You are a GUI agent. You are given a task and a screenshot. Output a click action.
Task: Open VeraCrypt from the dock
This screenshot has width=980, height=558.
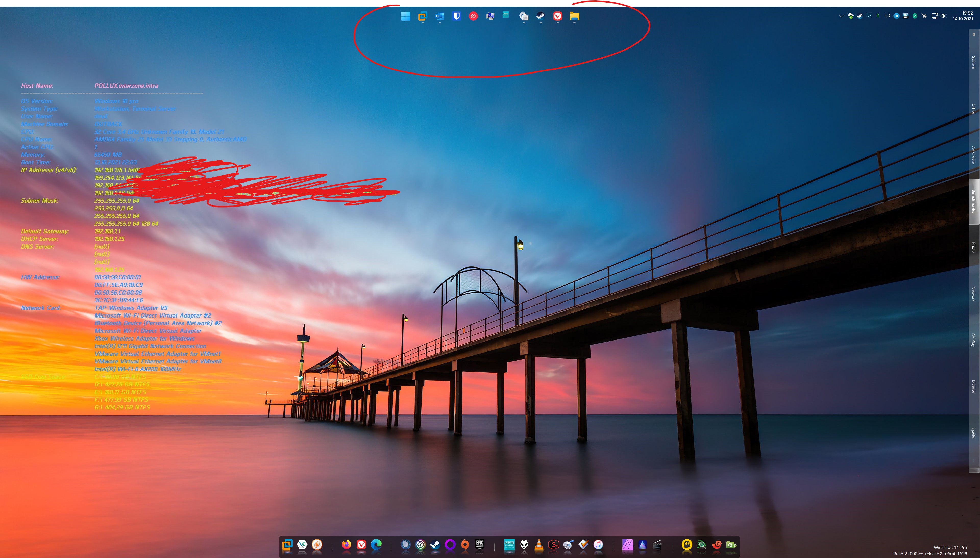(302, 544)
